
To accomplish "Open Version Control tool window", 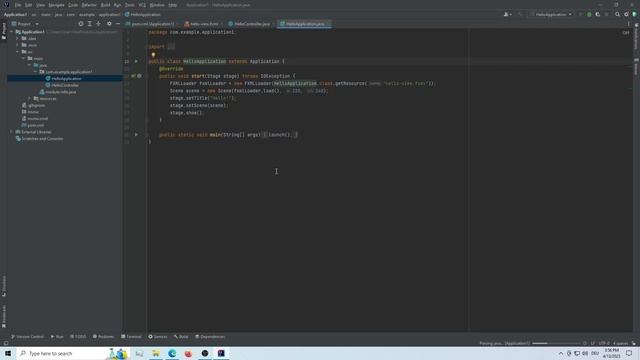I will (x=27, y=336).
